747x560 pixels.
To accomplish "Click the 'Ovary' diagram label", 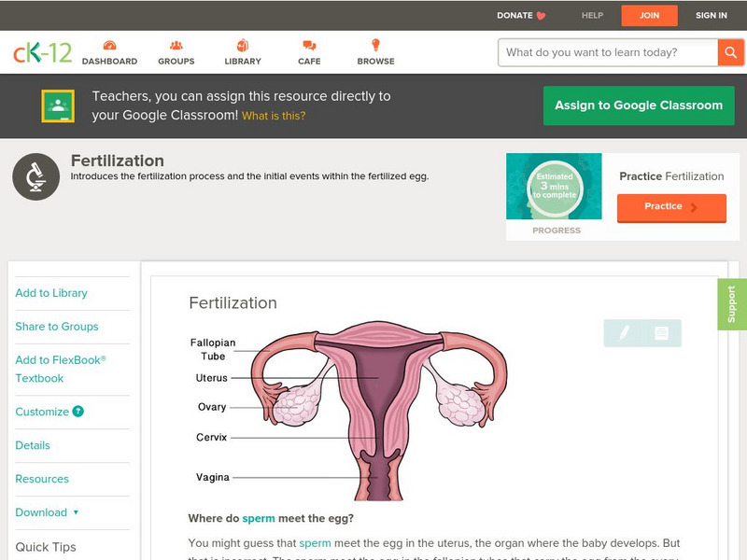I will point(212,407).
